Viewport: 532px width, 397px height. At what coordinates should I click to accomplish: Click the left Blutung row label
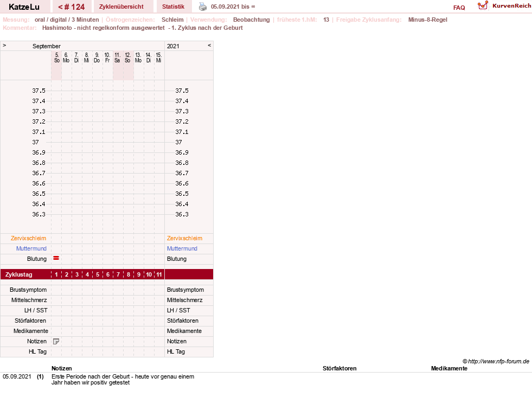tap(37, 259)
